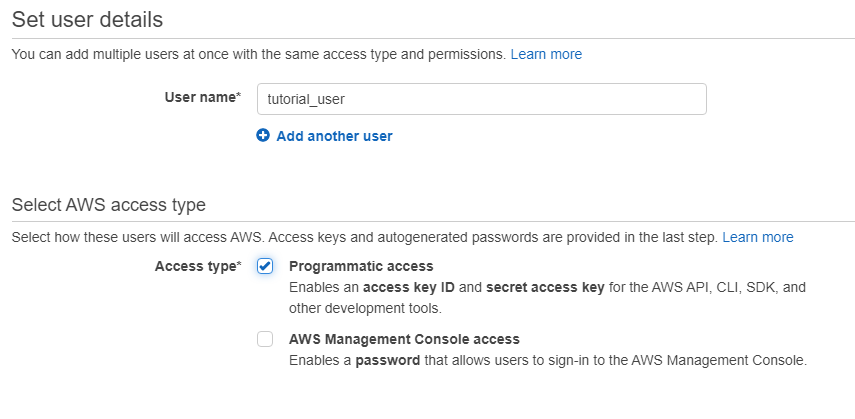Viewport: 855px width, 419px height.
Task: Click the Access type* label
Action: (x=198, y=266)
